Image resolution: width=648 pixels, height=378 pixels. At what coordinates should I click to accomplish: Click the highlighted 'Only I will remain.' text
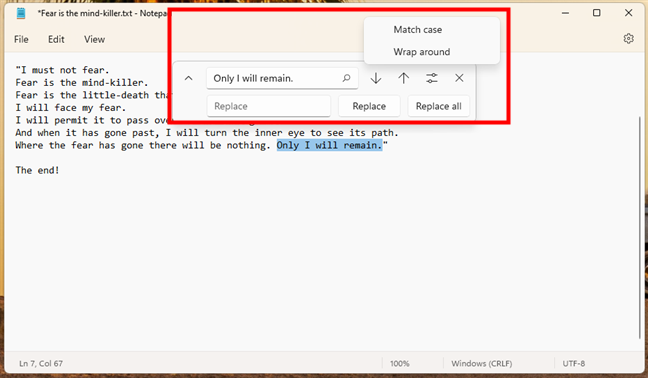click(x=329, y=145)
